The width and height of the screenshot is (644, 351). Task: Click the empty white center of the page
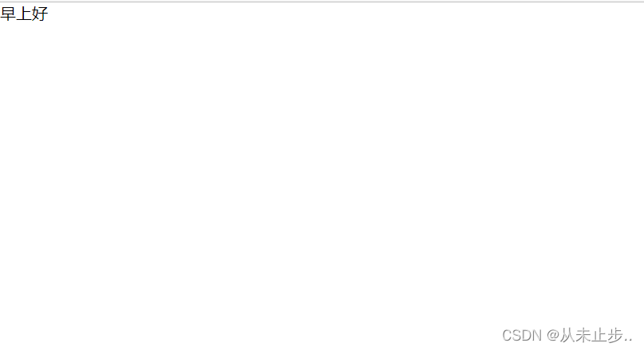322,175
